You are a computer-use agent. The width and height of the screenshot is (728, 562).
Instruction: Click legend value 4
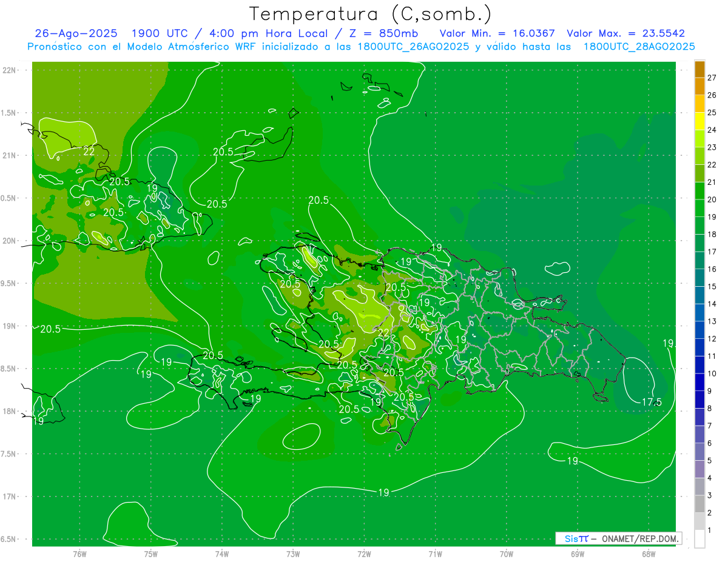(x=710, y=478)
